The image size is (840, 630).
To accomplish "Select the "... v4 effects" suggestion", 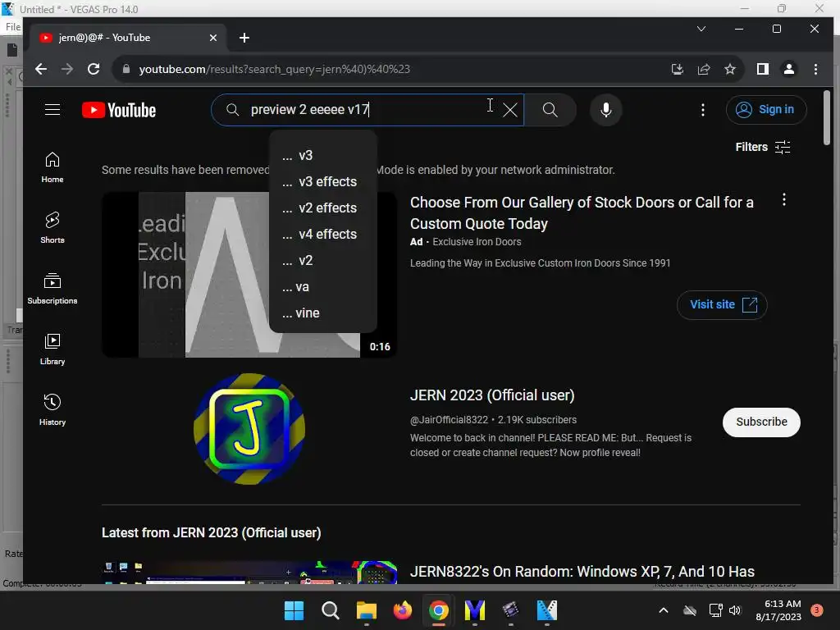I will click(x=323, y=234).
